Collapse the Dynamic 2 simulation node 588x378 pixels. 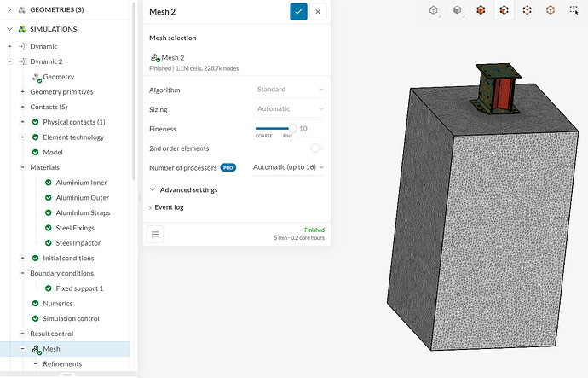click(x=9, y=61)
